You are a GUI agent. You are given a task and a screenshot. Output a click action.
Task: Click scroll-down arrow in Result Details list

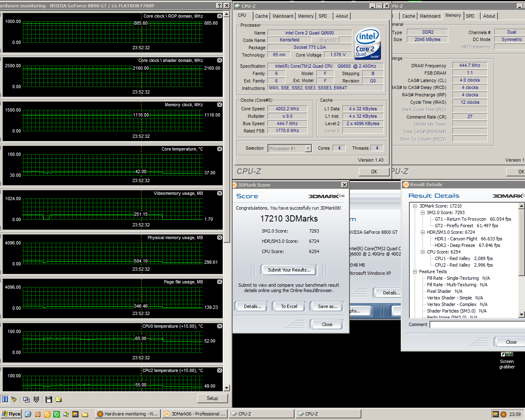coord(522,315)
